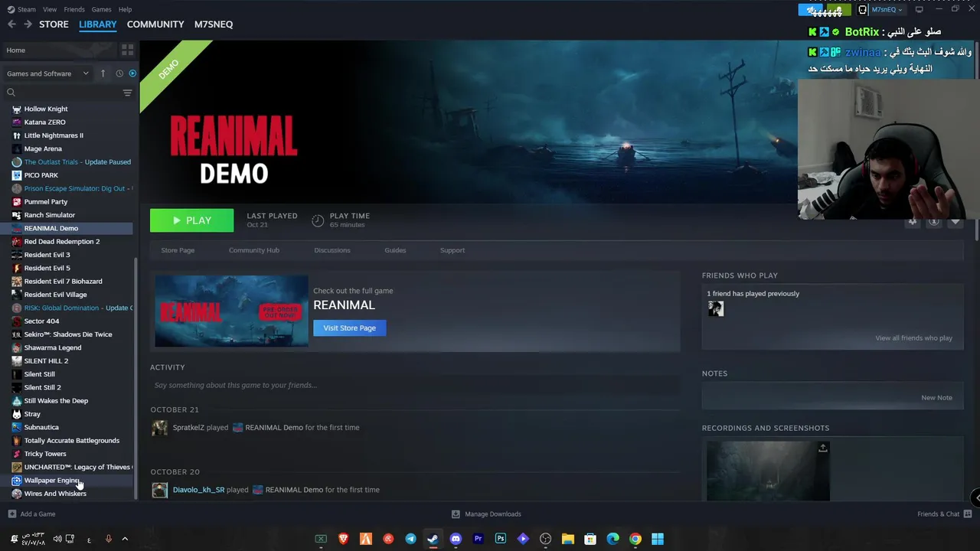Expand the Games and Software dropdown
This screenshot has height=551, width=980.
click(47, 73)
